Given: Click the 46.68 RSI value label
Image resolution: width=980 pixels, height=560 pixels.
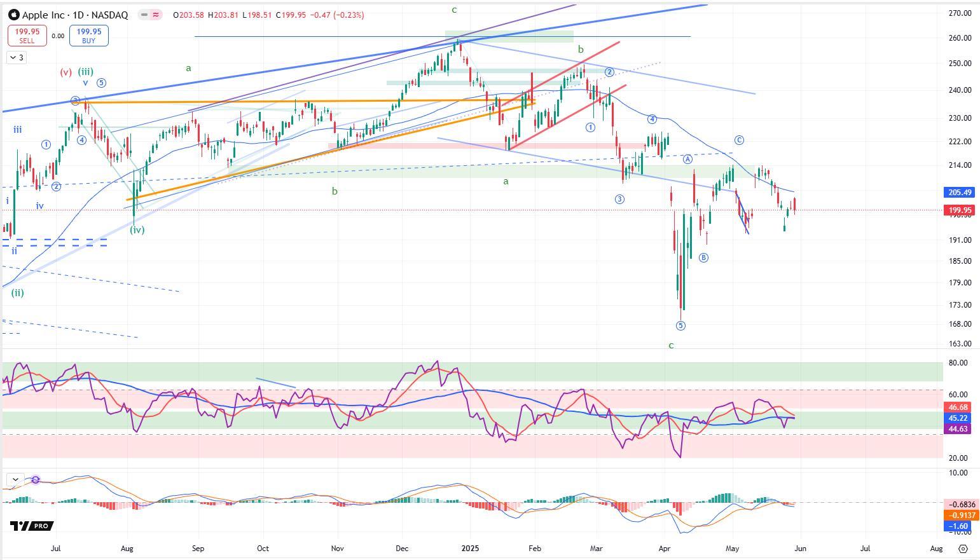Looking at the screenshot, I should tap(958, 407).
